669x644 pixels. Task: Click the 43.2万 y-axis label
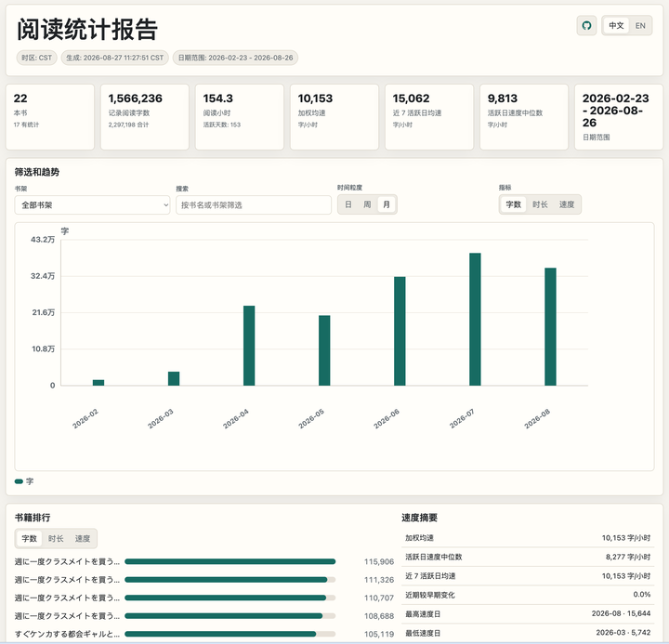43,240
